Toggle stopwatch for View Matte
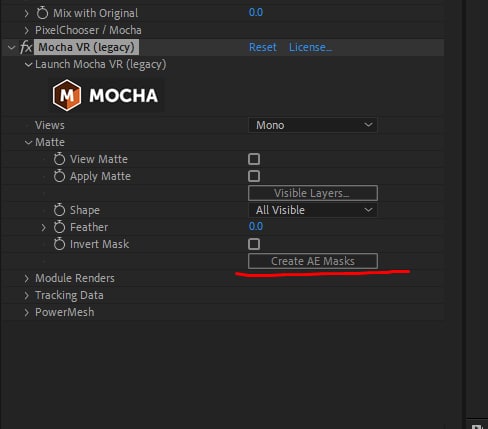 point(59,159)
